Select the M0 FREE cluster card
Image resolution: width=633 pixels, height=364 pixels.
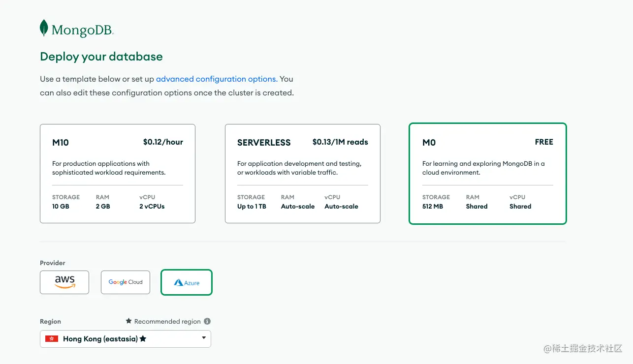(x=488, y=174)
